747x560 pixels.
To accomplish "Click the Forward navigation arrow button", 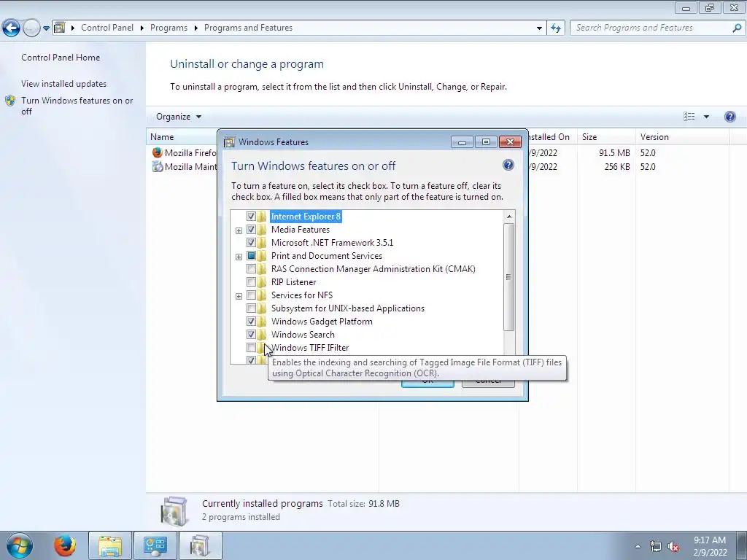I will (x=31, y=28).
